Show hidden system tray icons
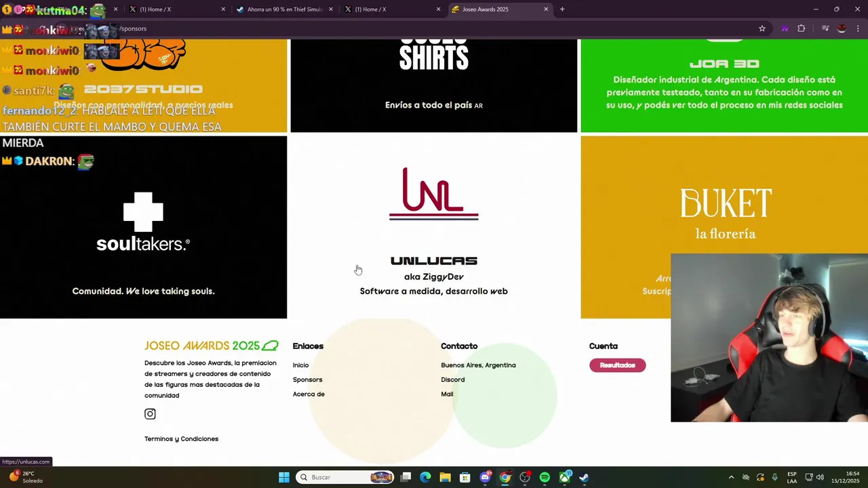Viewport: 868px width, 488px height. coord(731,477)
